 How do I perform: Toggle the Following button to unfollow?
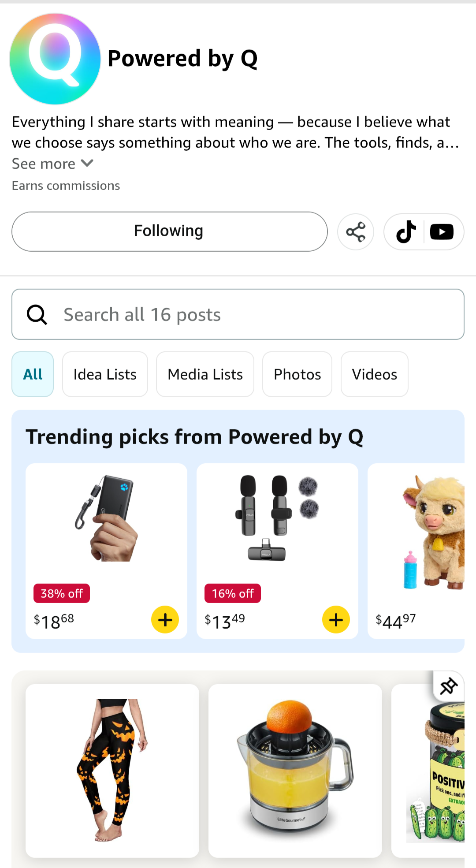(x=169, y=231)
